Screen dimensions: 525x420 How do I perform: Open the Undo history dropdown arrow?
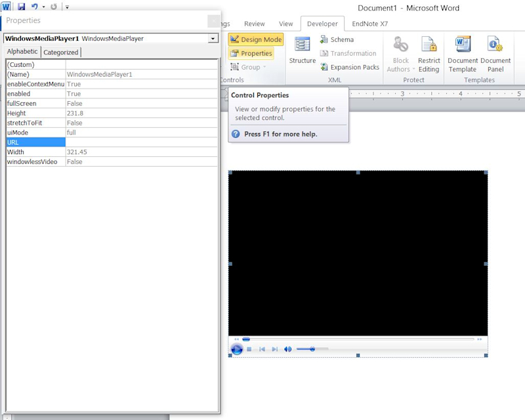[43, 7]
